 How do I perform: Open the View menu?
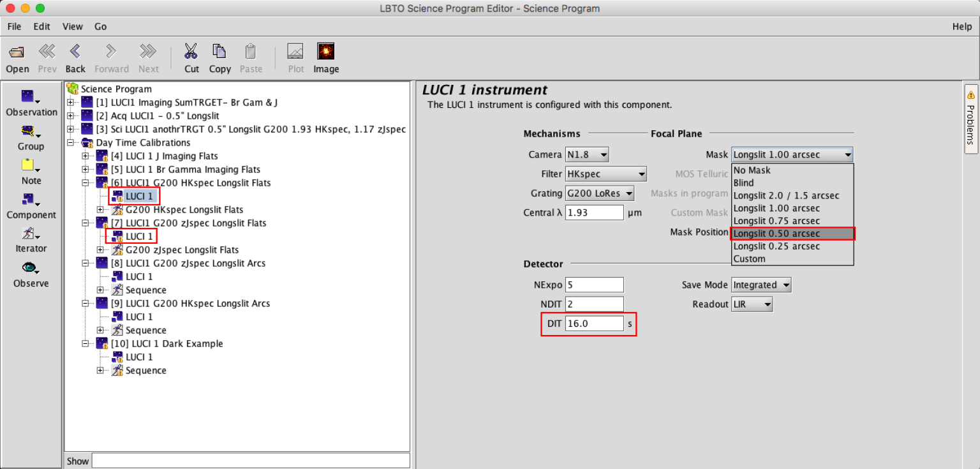pyautogui.click(x=72, y=26)
